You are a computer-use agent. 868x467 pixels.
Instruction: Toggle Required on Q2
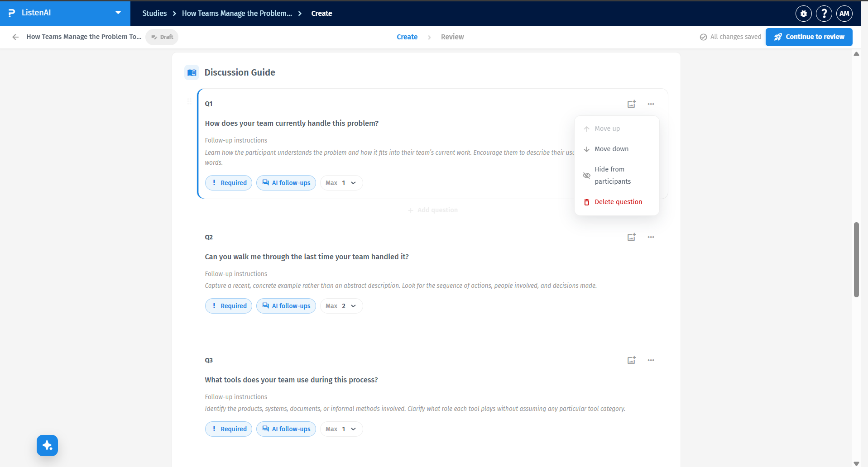pos(229,306)
